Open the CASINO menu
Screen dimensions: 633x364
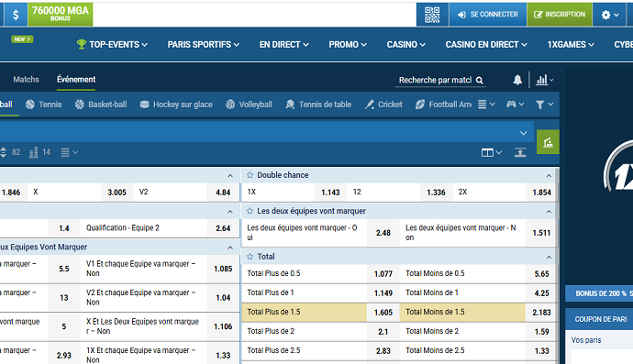405,44
